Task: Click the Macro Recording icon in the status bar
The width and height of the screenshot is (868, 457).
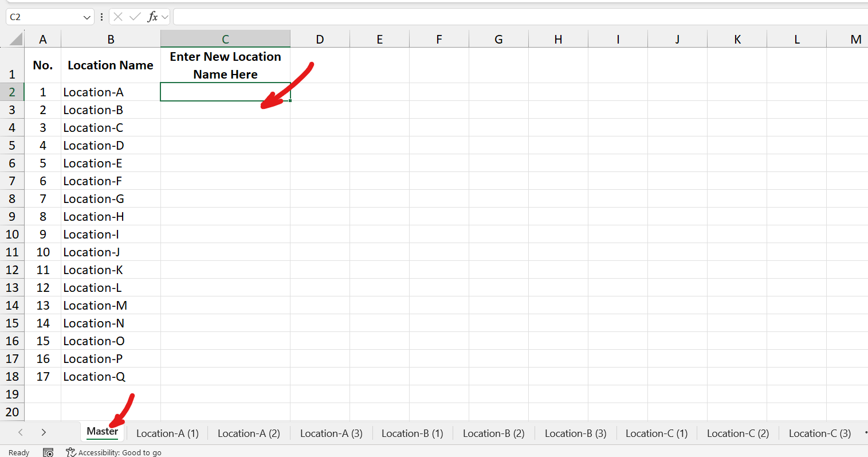Action: click(48, 452)
